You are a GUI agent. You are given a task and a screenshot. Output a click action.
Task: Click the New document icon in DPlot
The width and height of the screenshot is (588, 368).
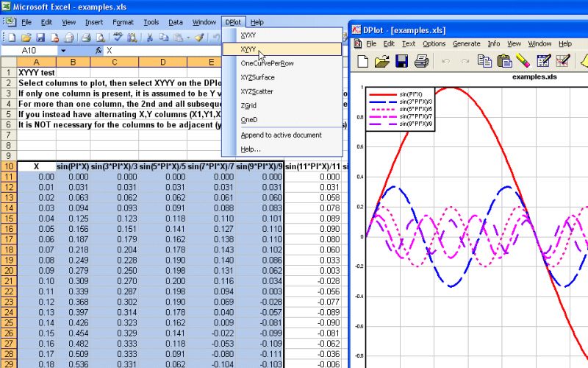362,61
